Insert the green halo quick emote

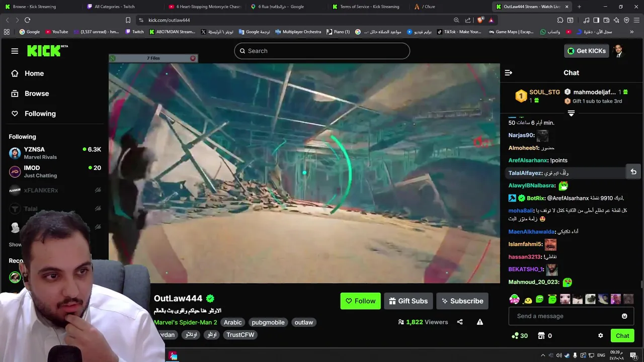pyautogui.click(x=552, y=300)
